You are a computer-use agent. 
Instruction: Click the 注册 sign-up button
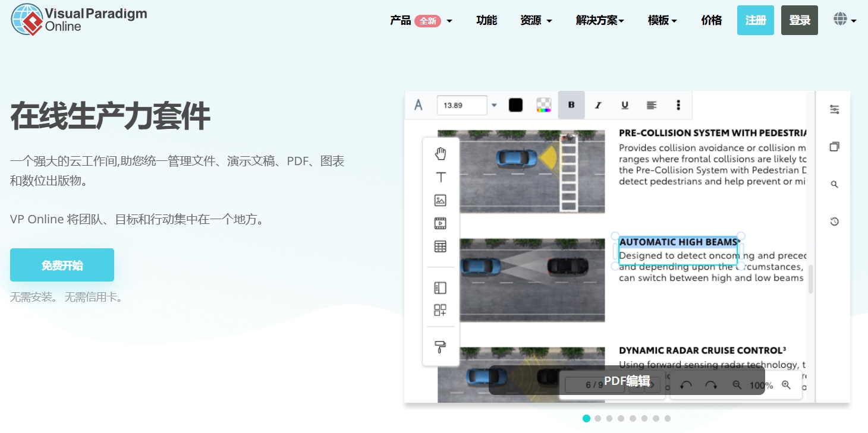click(756, 20)
